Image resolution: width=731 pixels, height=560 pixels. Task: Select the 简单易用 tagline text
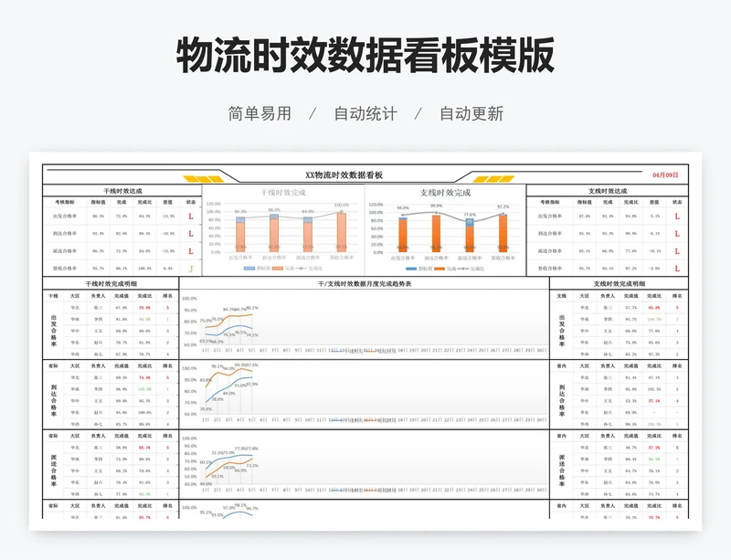pyautogui.click(x=260, y=113)
